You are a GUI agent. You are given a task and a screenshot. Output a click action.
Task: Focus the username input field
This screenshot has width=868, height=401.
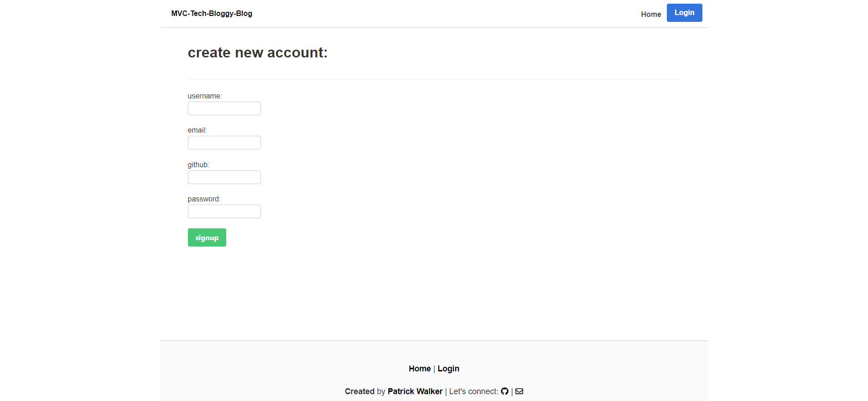click(x=224, y=108)
